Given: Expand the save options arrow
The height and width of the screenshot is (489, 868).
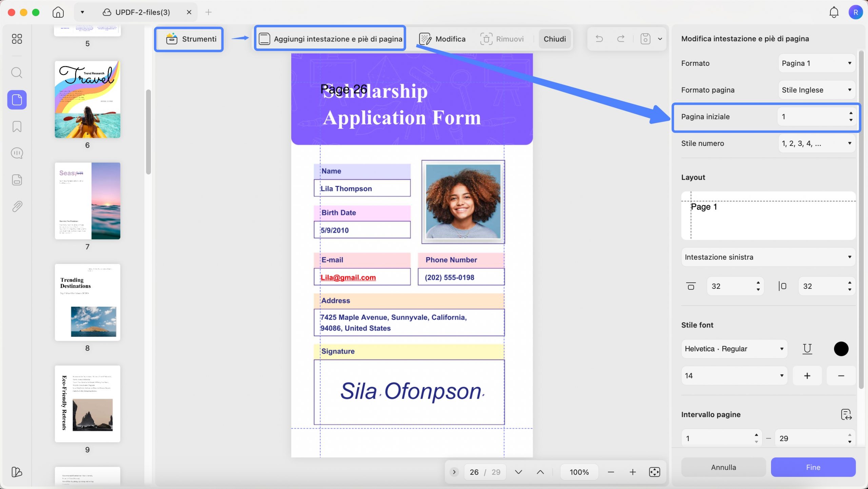Looking at the screenshot, I should pyautogui.click(x=660, y=39).
